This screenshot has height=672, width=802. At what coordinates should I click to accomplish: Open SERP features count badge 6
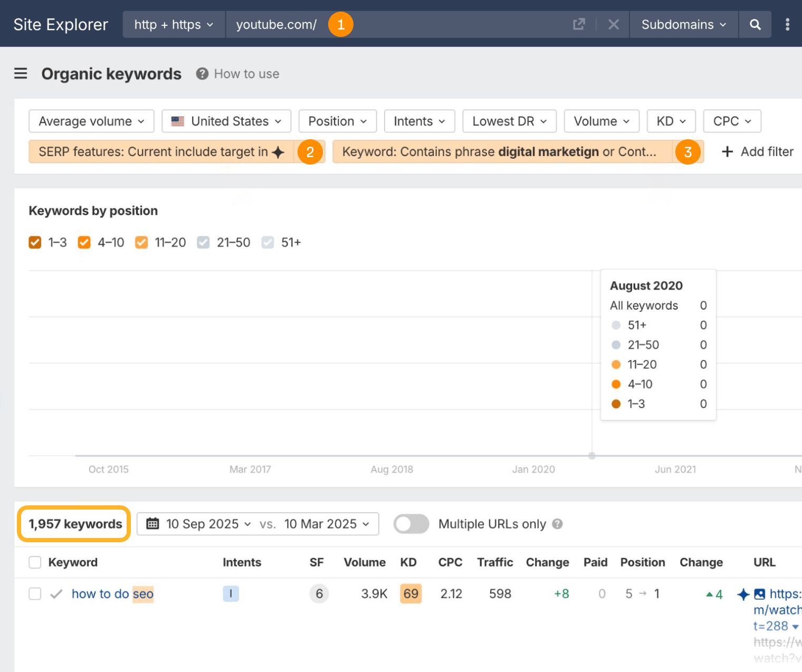319,594
